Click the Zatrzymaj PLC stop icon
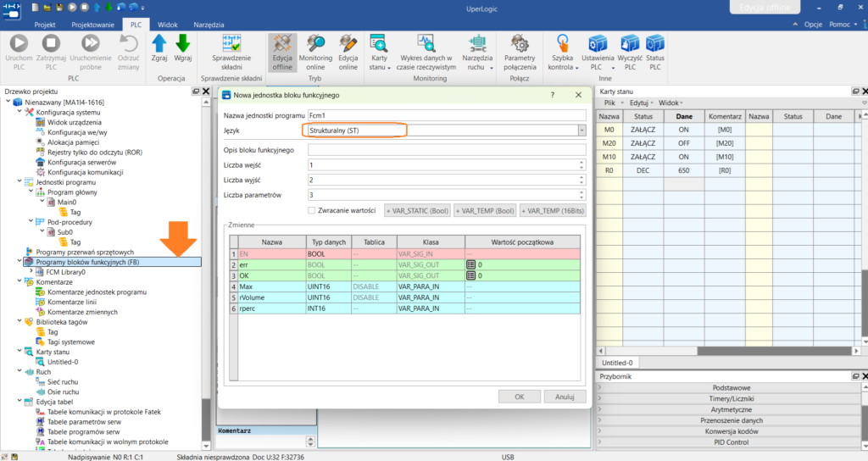 (x=51, y=43)
